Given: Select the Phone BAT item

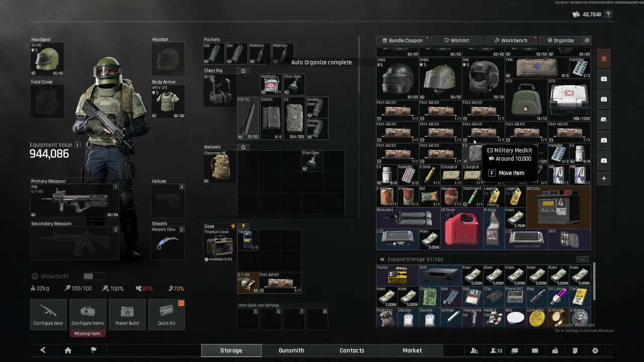Looking at the screenshot, I should [515, 297].
